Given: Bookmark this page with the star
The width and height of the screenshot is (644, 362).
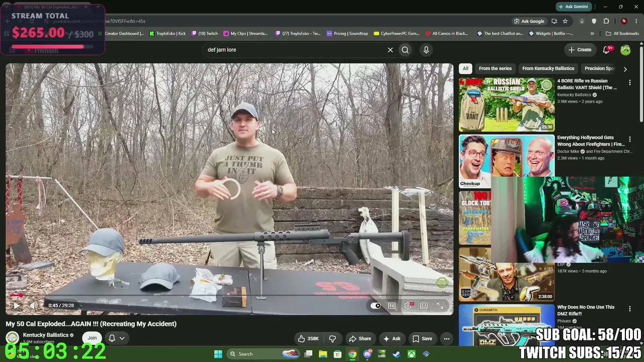Looking at the screenshot, I should (565, 21).
